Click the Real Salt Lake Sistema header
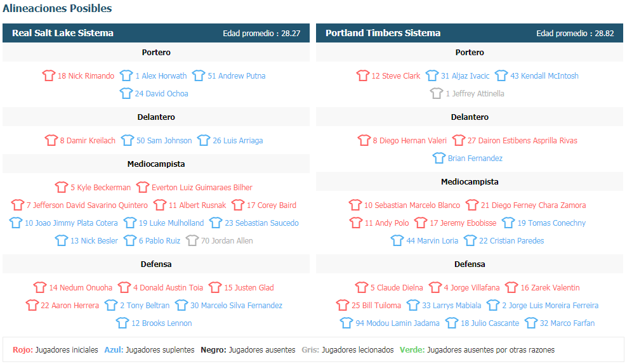Viewport: 627px width, 364px height. click(156, 33)
